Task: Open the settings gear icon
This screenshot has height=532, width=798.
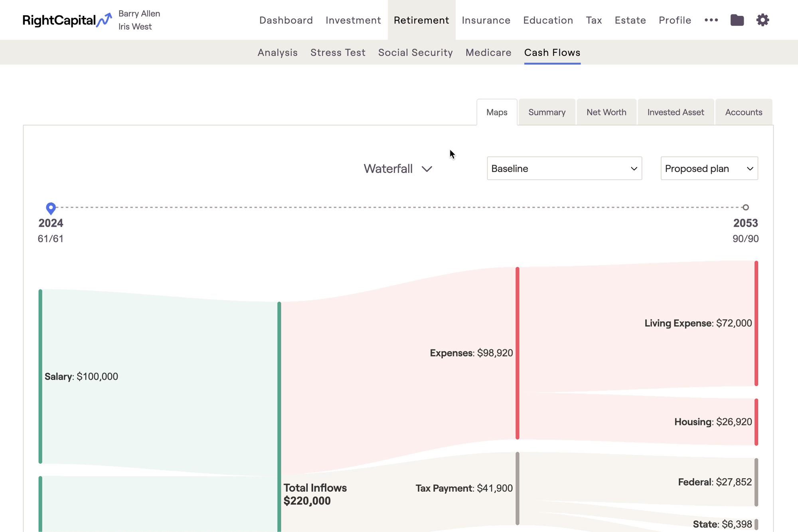Action: tap(762, 20)
